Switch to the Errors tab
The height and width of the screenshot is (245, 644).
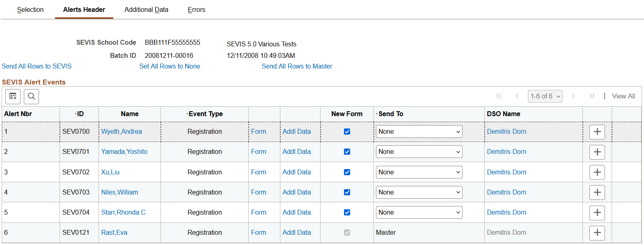point(197,9)
